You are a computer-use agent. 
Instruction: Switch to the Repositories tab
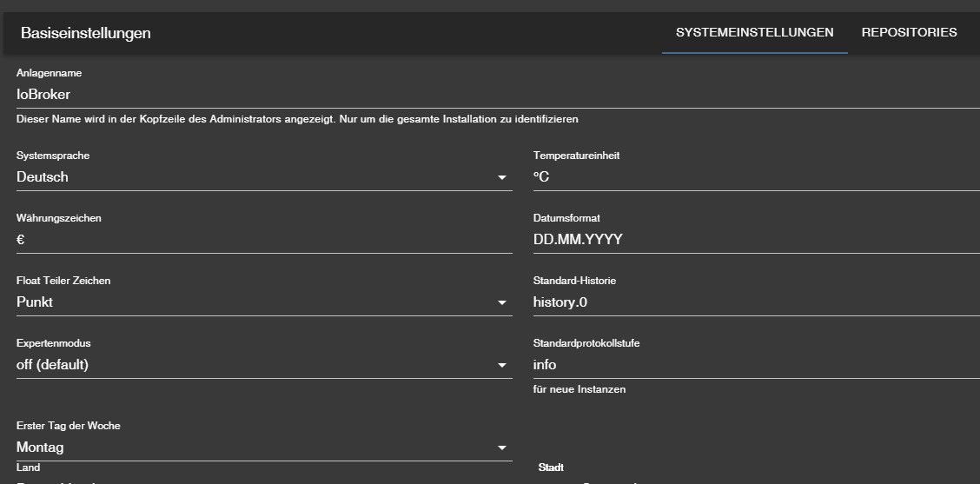point(909,32)
